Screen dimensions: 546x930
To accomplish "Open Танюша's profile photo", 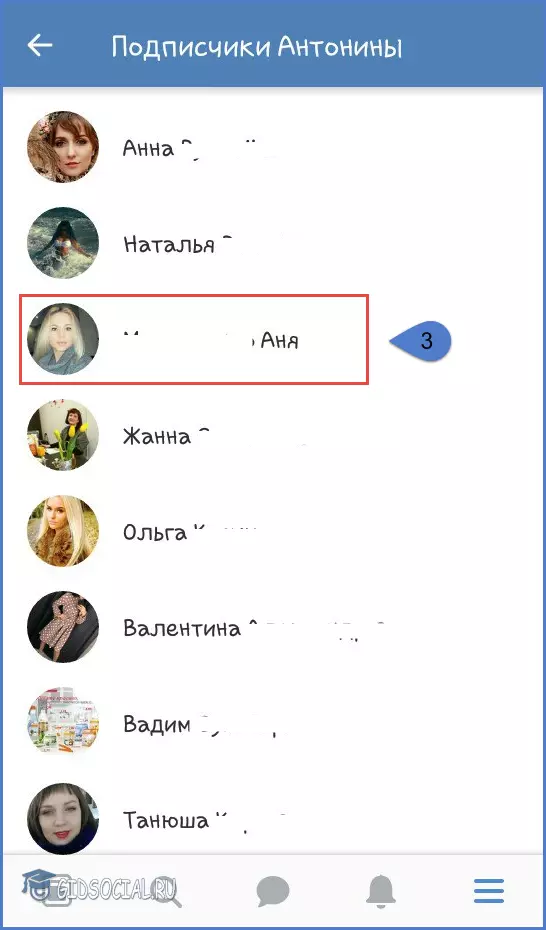I will 63,819.
